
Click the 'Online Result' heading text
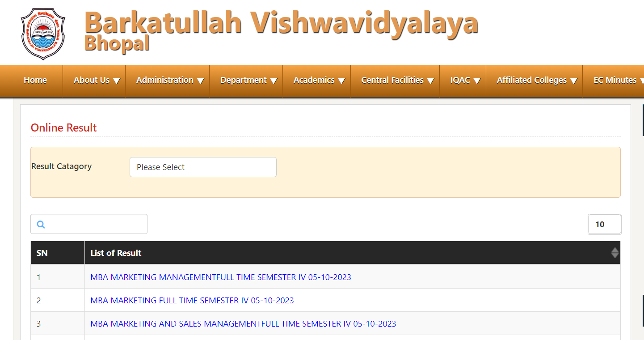(x=63, y=127)
